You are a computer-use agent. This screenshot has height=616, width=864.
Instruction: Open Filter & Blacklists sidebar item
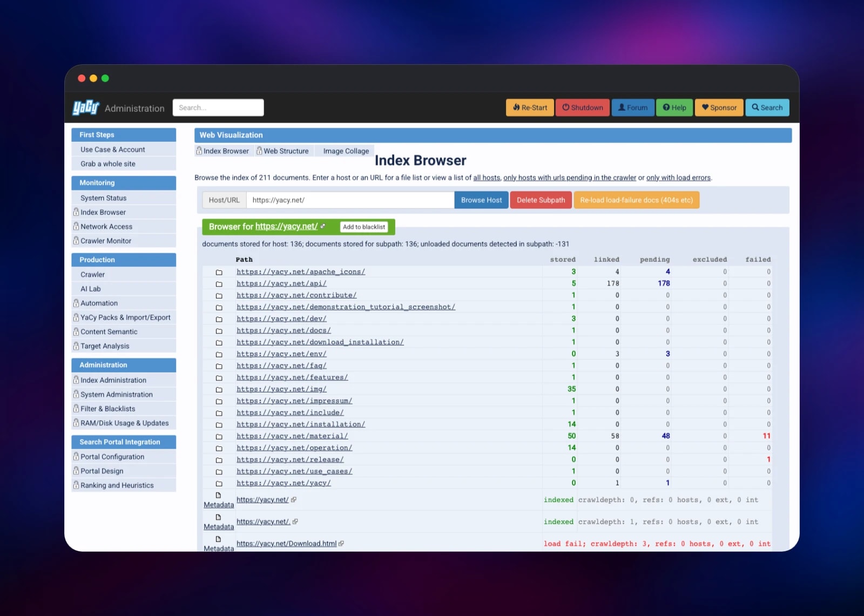click(x=124, y=409)
